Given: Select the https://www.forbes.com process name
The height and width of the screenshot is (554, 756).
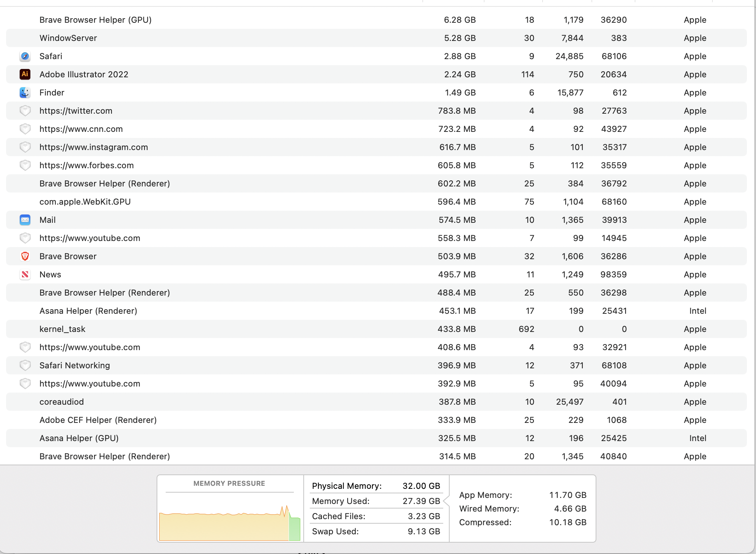Looking at the screenshot, I should point(86,165).
